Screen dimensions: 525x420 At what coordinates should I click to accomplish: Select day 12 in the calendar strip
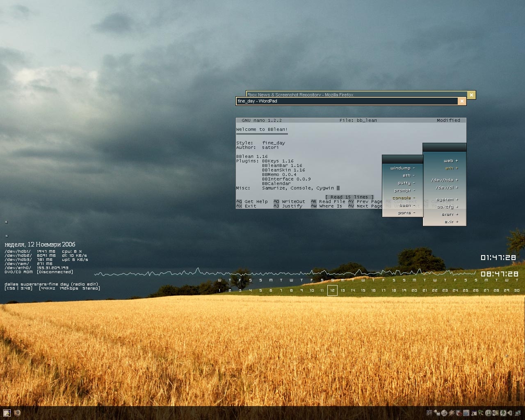(332, 290)
